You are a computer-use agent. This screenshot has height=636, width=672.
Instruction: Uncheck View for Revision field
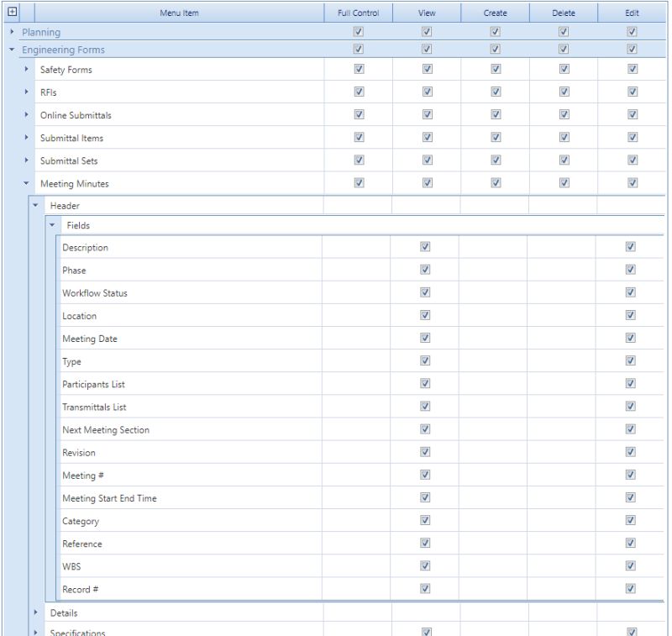pos(425,452)
